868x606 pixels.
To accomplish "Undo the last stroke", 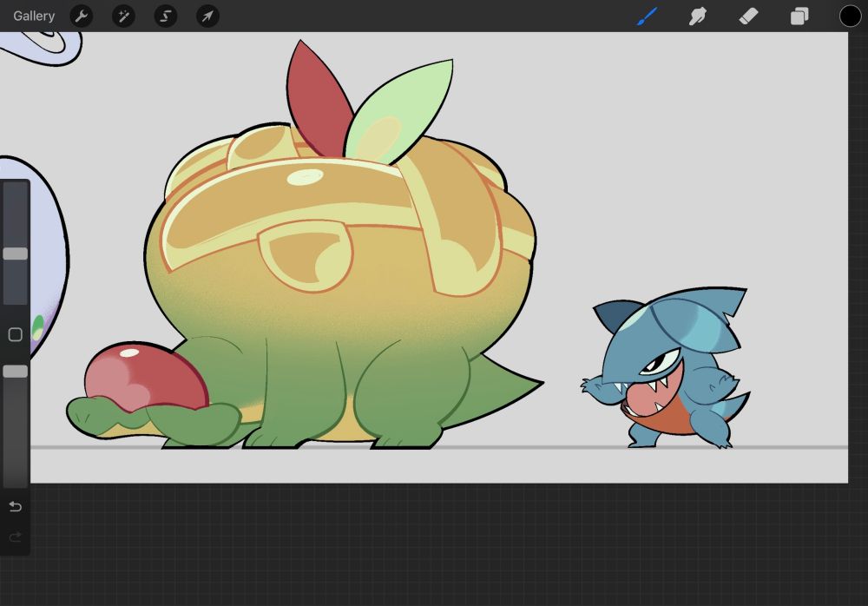I will 16,506.
